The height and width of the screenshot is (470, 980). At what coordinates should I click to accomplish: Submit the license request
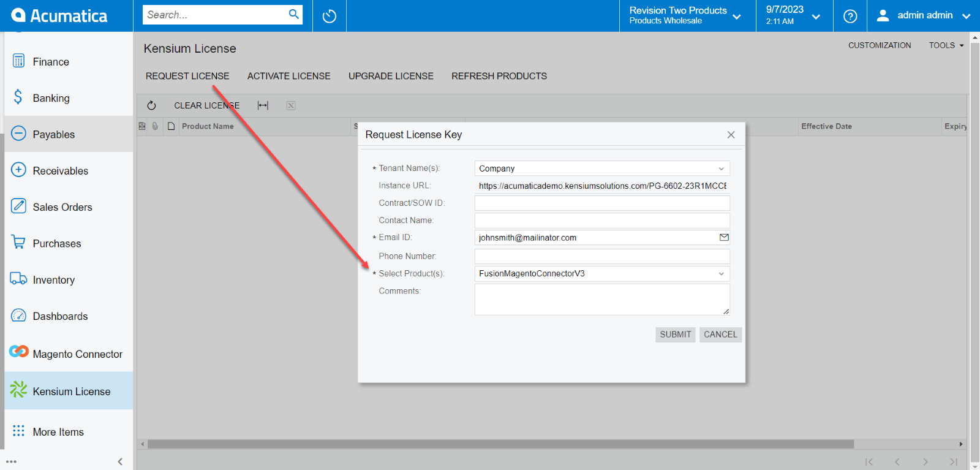[x=676, y=335]
